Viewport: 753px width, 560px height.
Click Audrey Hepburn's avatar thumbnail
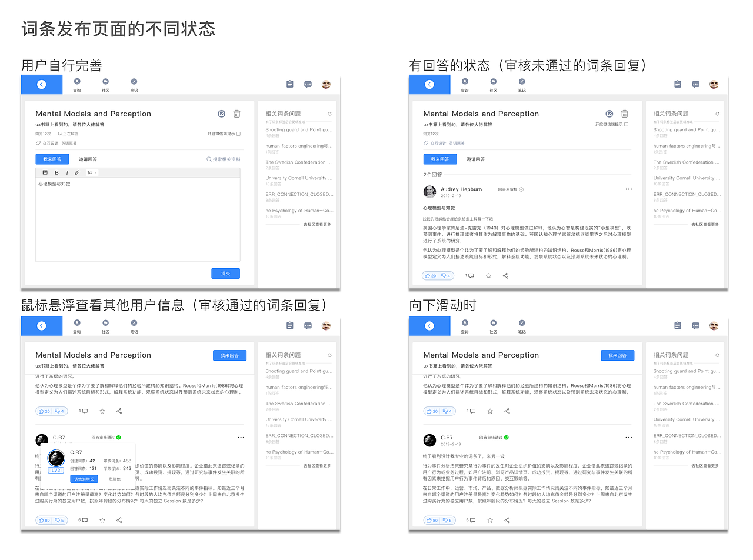(x=429, y=191)
